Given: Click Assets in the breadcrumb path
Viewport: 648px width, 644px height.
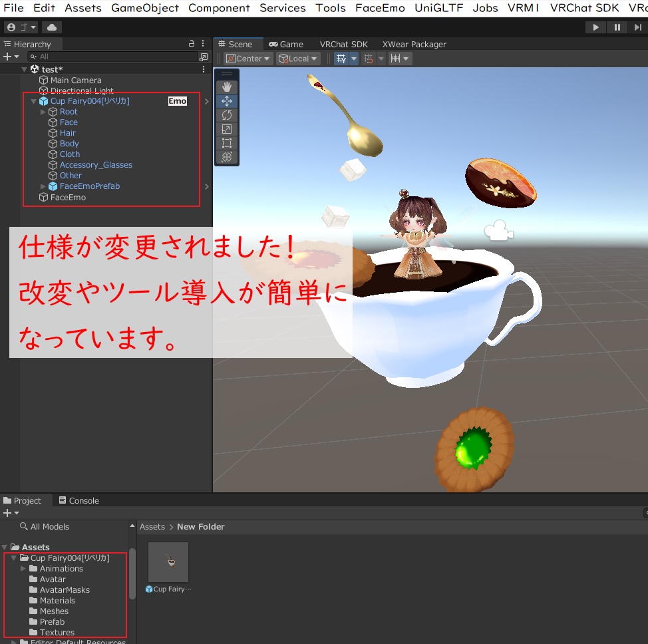Looking at the screenshot, I should point(152,527).
